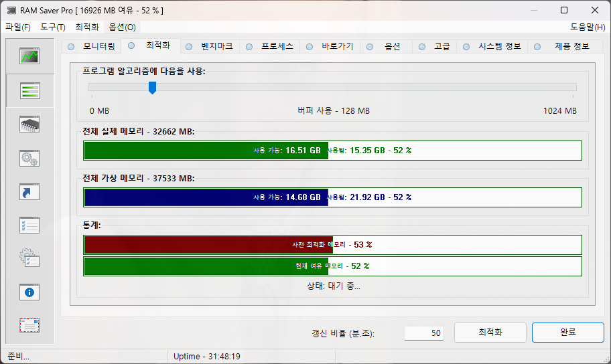Viewport: 611px width, 364px height.
Task: Open the 도구(T) menu
Action: (53, 27)
